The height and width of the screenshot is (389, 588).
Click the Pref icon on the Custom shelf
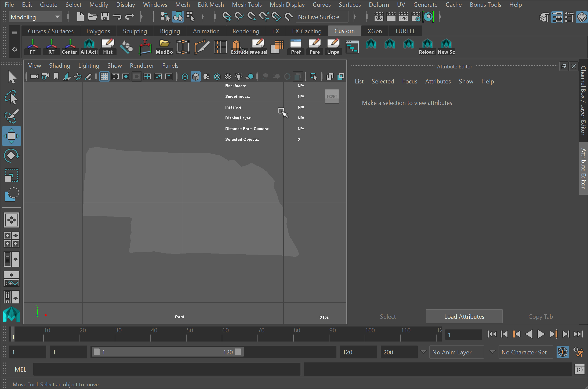coord(296,46)
